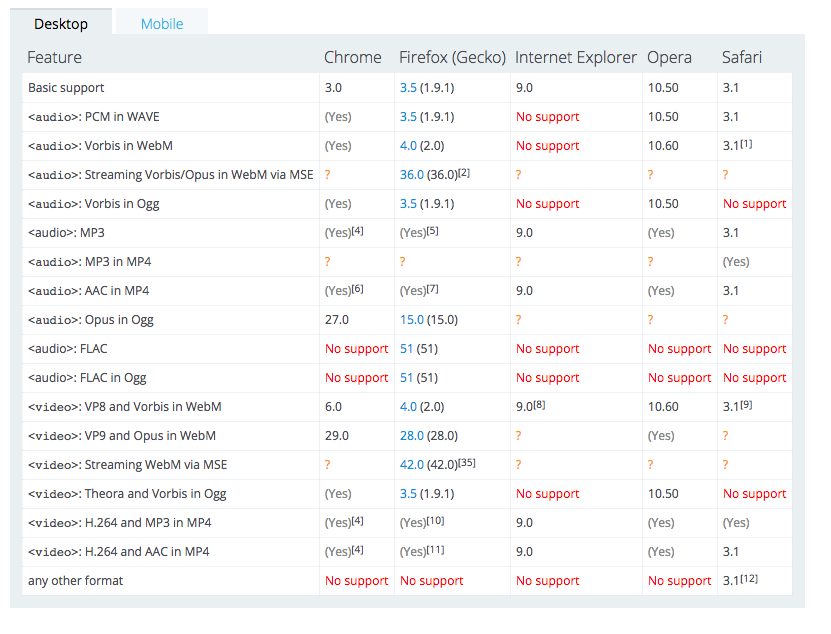The image size is (831, 634).
Task: Click Firefox 'No support' in any other format row
Action: (431, 580)
